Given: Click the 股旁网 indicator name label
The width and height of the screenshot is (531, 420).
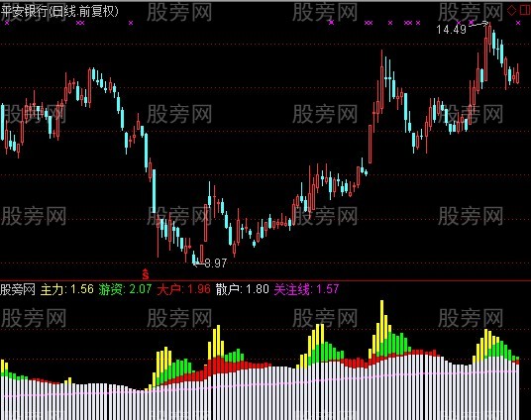Looking at the screenshot, I should (x=18, y=289).
